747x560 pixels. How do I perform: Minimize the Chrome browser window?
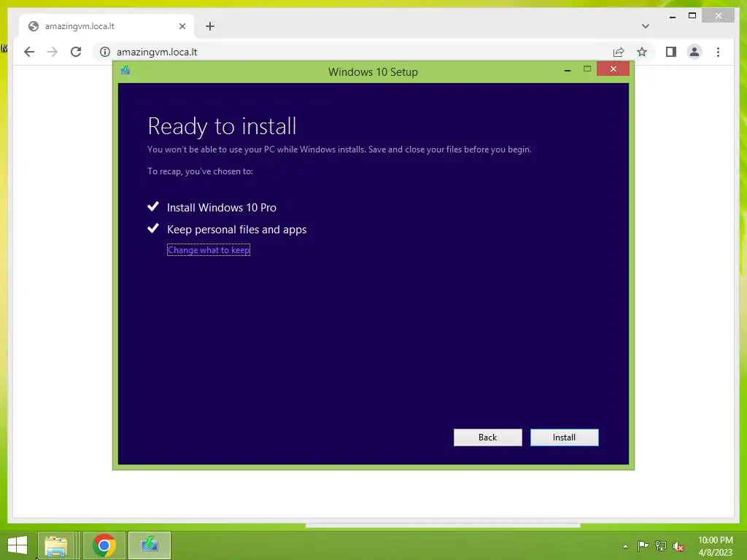[x=672, y=16]
